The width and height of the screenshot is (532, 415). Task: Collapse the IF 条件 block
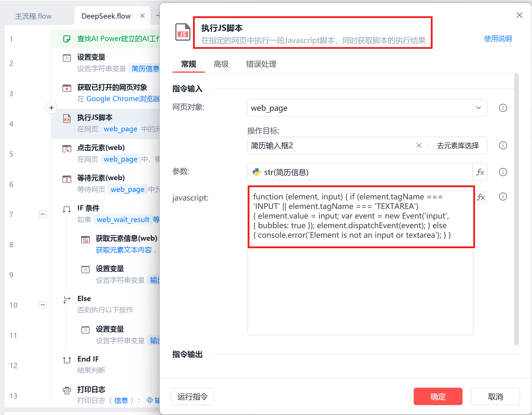point(43,214)
